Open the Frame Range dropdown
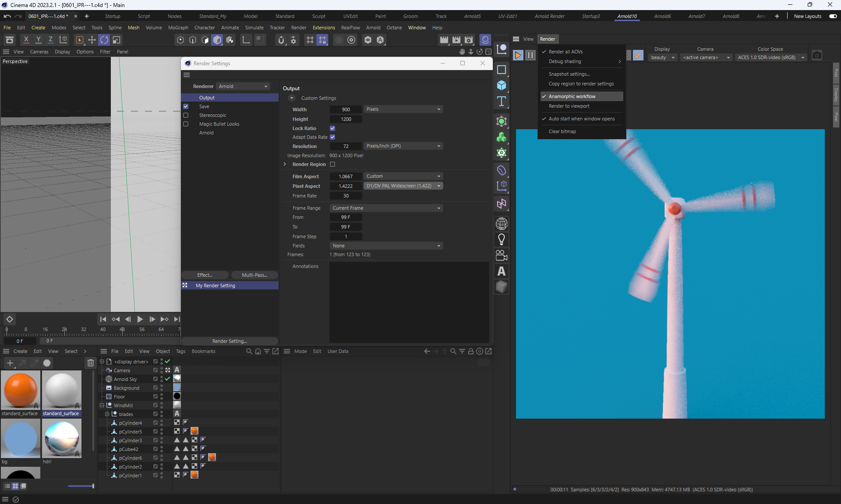This screenshot has height=504, width=841. click(386, 208)
